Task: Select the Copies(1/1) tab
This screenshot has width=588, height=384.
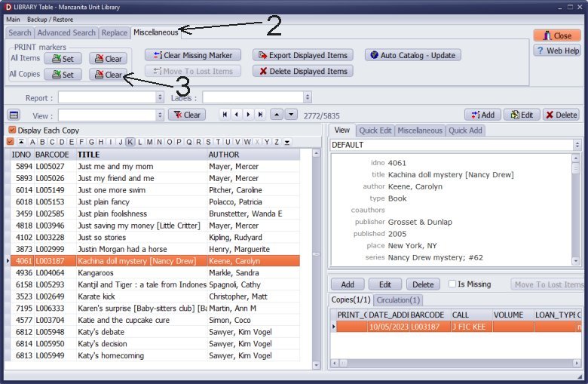Action: pyautogui.click(x=351, y=300)
